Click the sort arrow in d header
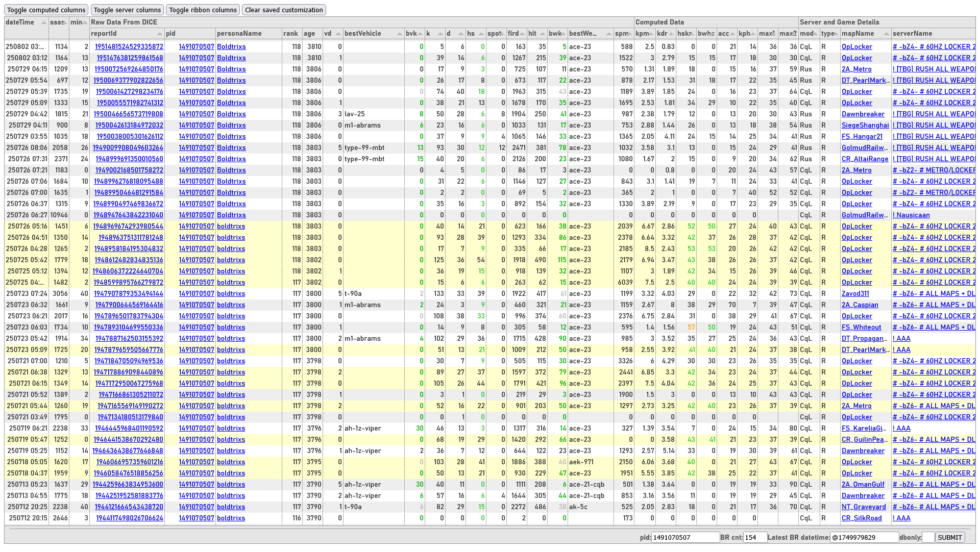 (x=461, y=34)
